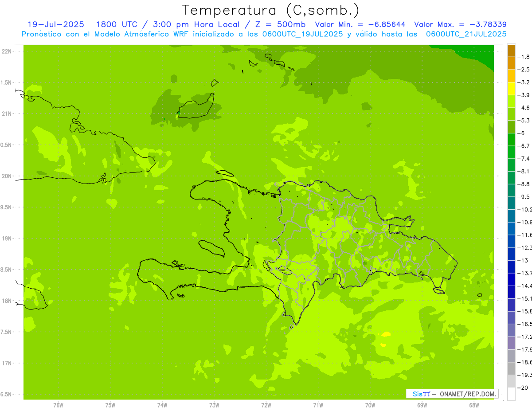Click the purple colorbar swatch between -17.2 and -17.9
532x411 pixels.
511,343
